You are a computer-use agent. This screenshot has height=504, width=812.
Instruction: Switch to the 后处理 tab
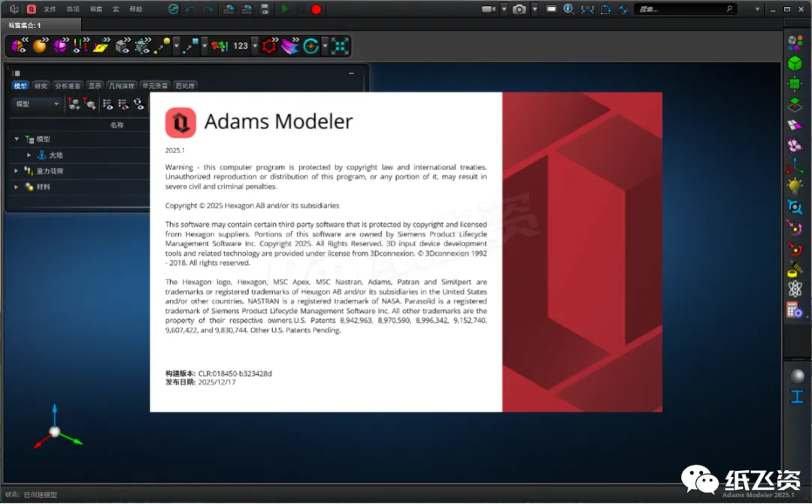tap(185, 86)
